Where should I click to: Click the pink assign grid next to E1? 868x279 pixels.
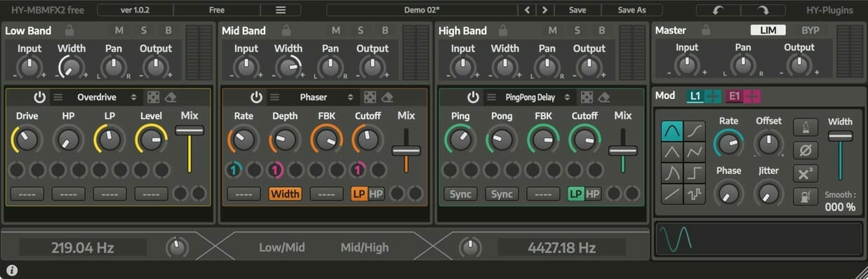pyautogui.click(x=753, y=97)
